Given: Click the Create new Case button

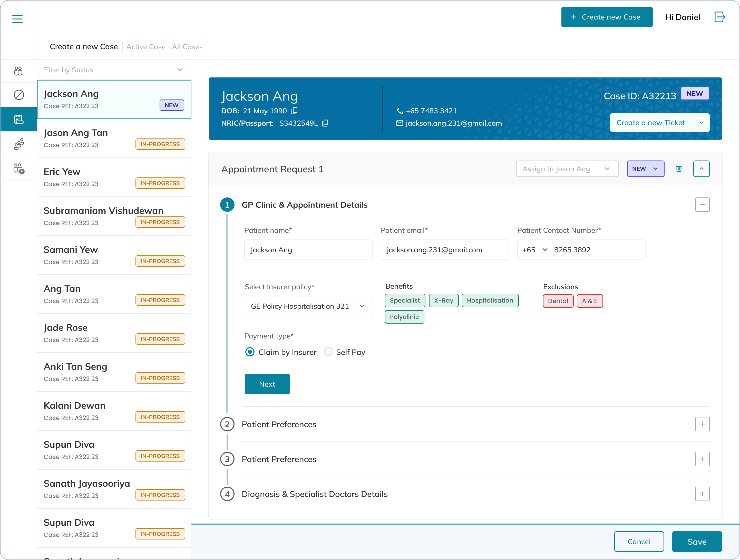Looking at the screenshot, I should pos(607,17).
